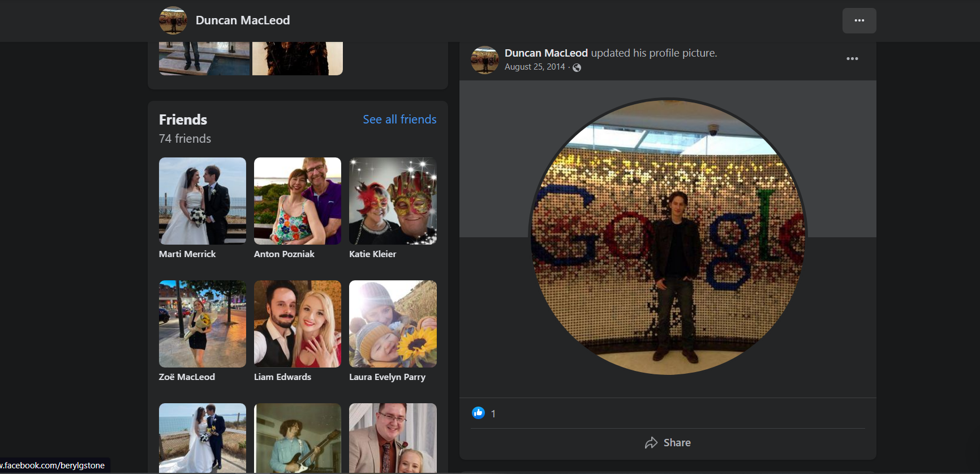The image size is (980, 474).
Task: Click the Share arrow icon
Action: (x=651, y=443)
